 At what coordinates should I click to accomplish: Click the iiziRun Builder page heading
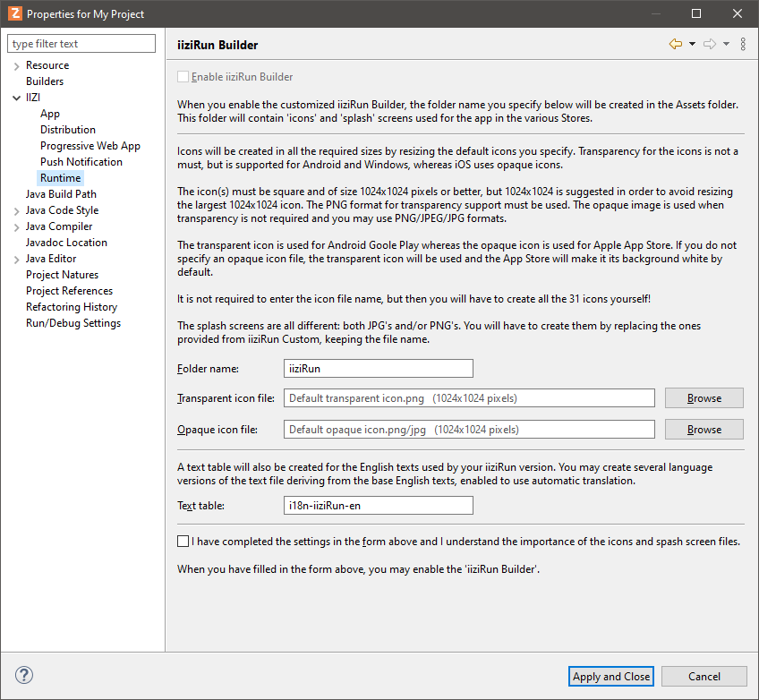pos(217,45)
